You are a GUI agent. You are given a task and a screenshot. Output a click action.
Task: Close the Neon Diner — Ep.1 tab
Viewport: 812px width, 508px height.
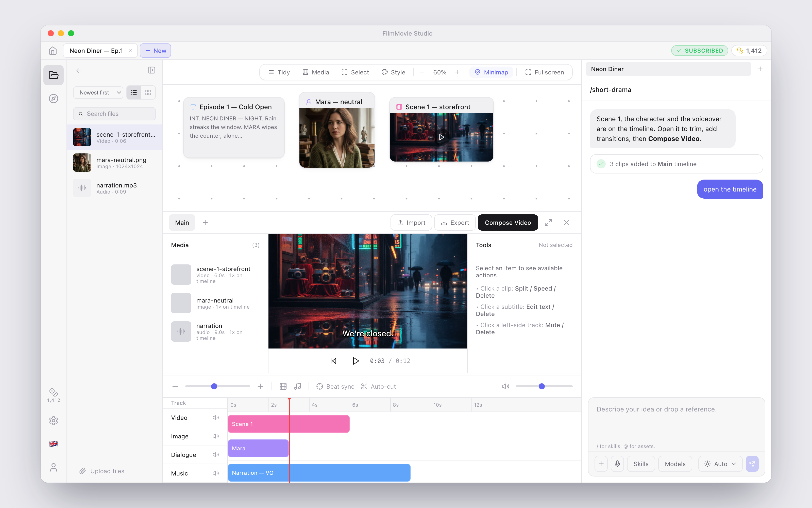tap(130, 51)
